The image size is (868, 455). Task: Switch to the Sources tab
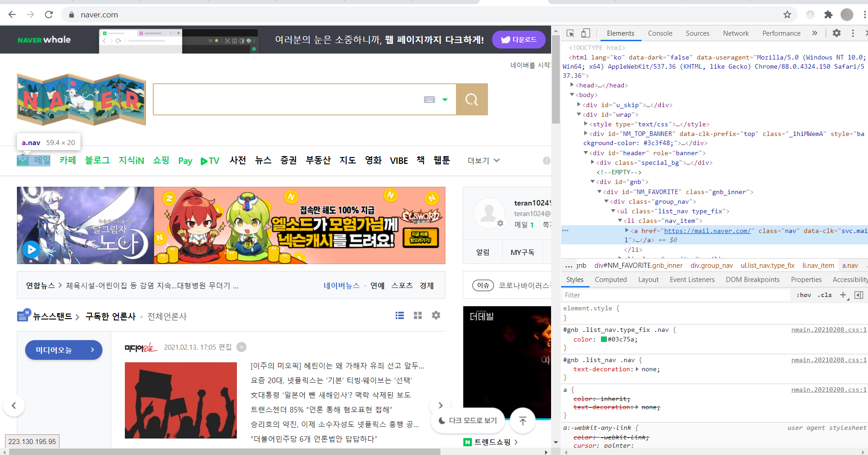click(x=697, y=33)
